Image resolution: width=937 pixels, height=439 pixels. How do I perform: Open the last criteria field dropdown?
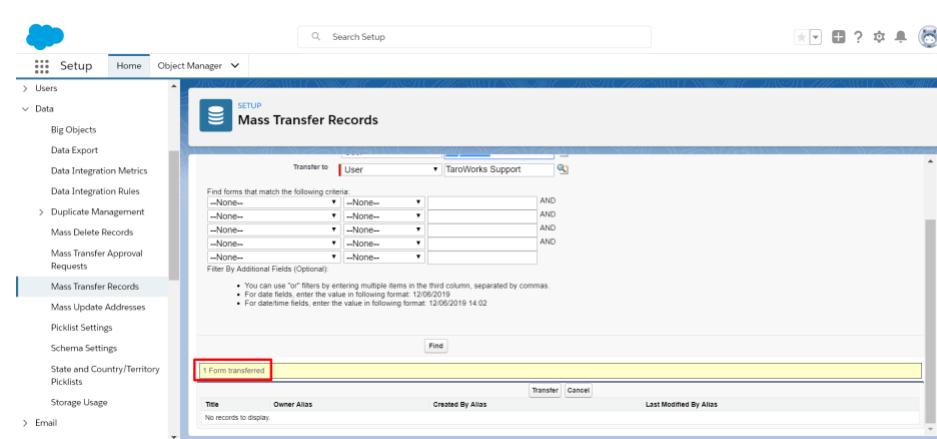tap(274, 257)
